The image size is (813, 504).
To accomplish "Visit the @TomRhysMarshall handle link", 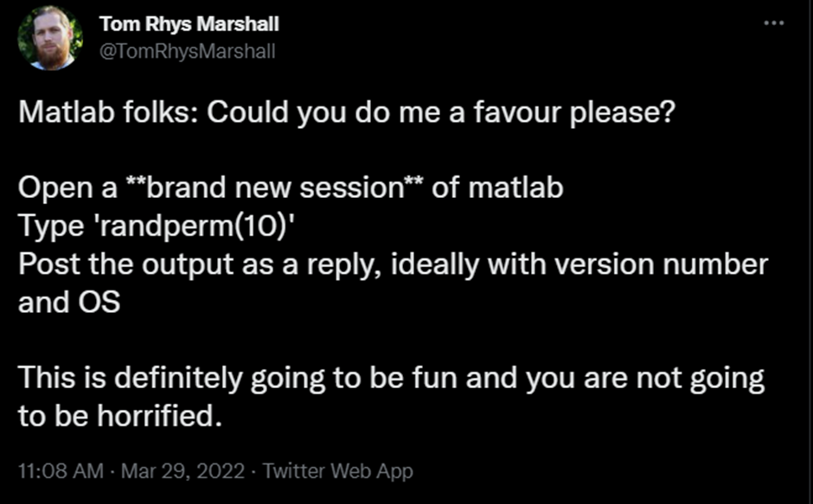I will [x=188, y=51].
